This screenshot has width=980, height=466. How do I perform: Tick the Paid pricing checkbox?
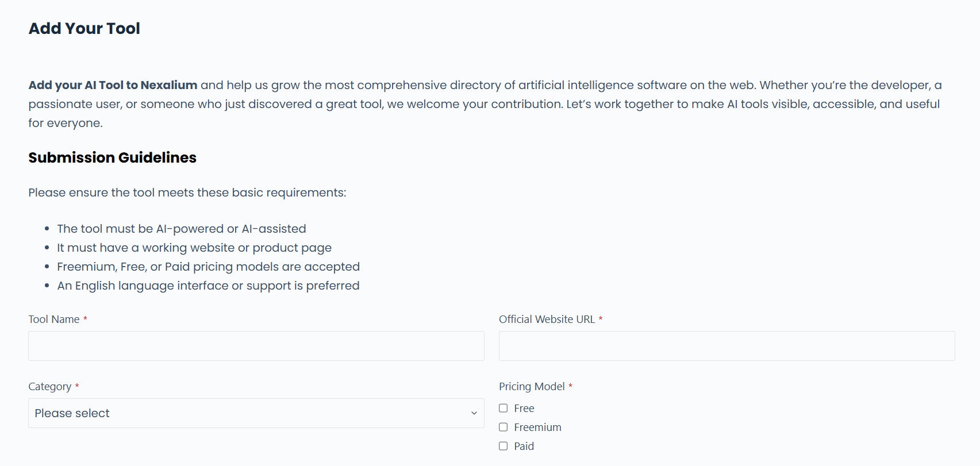click(504, 446)
